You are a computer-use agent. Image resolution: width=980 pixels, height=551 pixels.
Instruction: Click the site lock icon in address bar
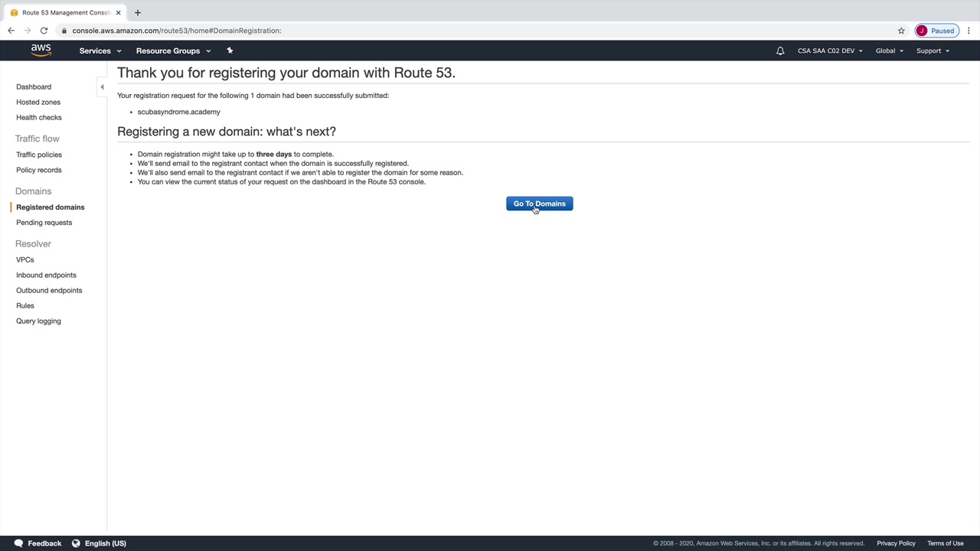(x=64, y=31)
